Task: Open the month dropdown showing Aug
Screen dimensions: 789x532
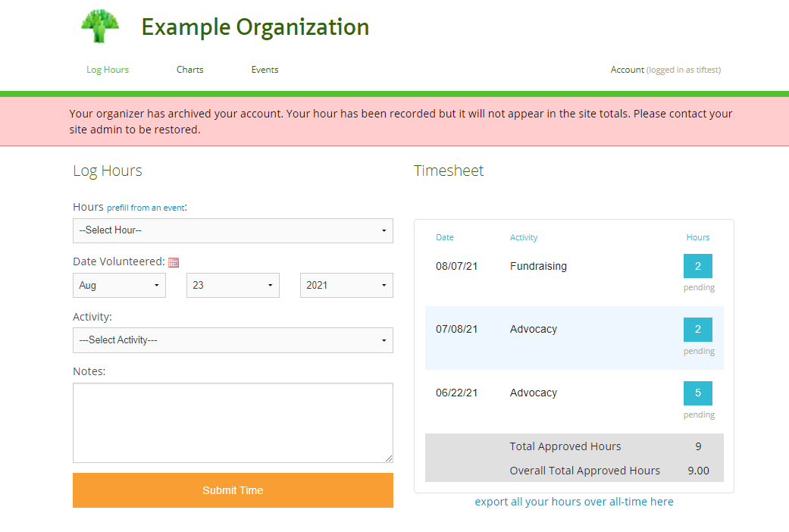Action: point(119,286)
